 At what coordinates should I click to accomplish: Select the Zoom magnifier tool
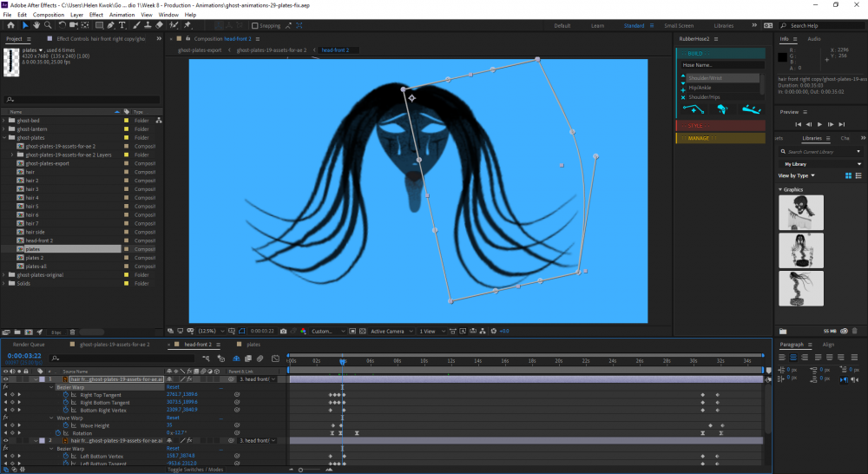click(x=48, y=25)
